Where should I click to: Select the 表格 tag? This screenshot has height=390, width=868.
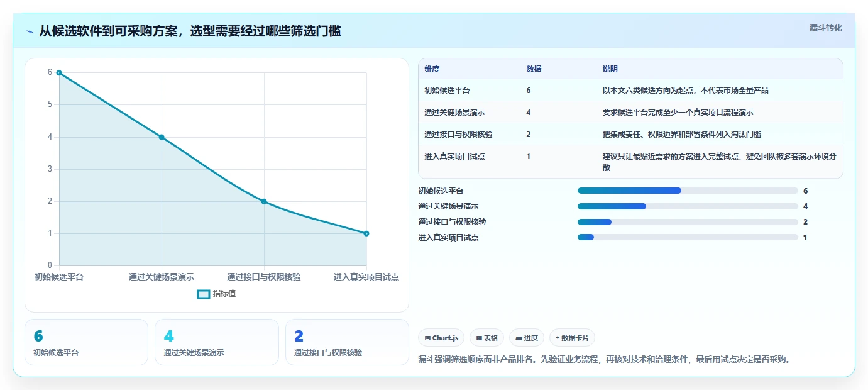pos(486,338)
